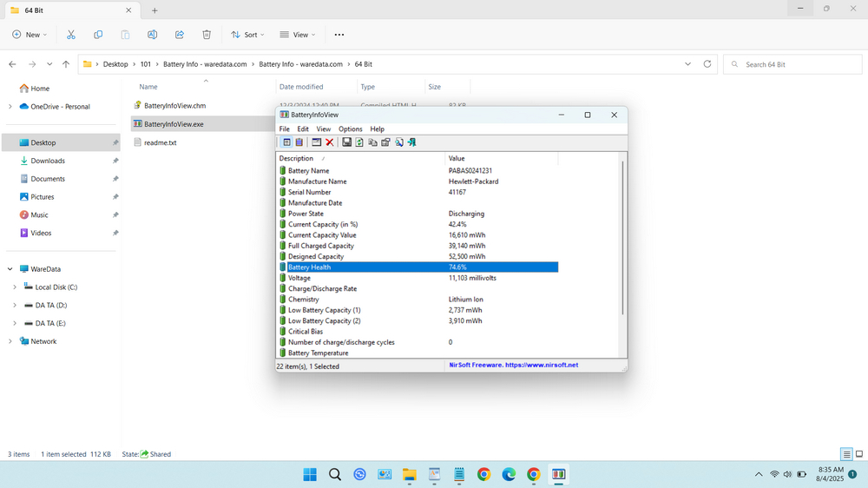Screen dimensions: 868x488
Task: Show hidden tray icons chevron
Action: [x=759, y=474]
